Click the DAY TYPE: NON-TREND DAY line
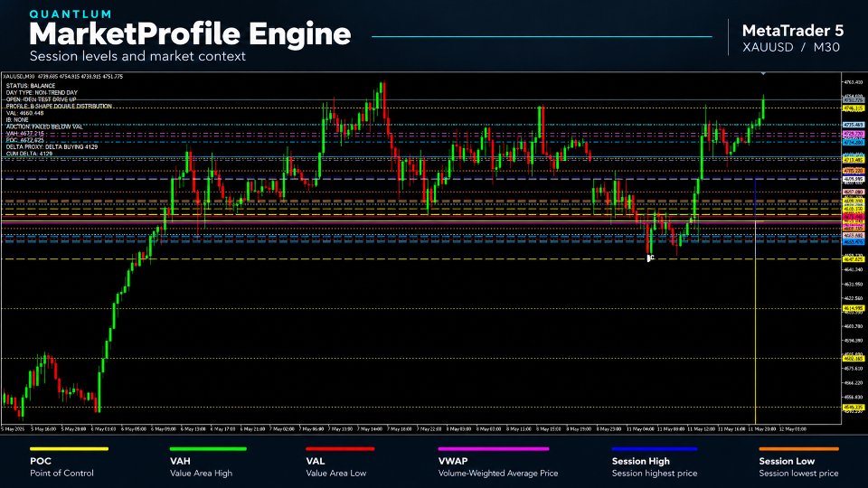868x488 pixels. (x=42, y=93)
